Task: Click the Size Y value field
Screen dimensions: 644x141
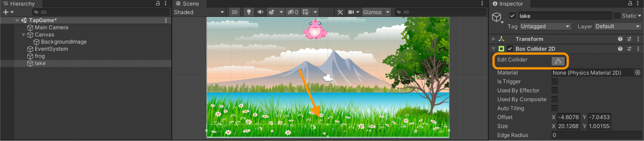Action: 599,126
